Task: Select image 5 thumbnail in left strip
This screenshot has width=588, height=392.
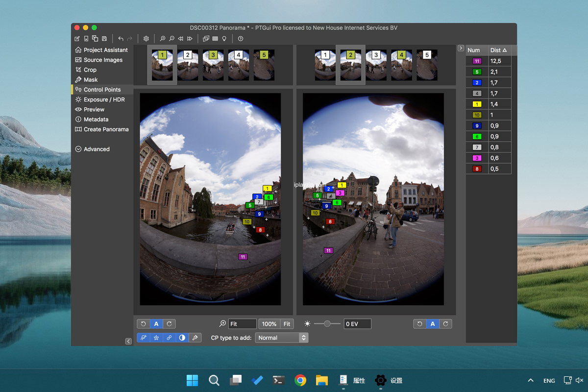Action: click(x=264, y=65)
